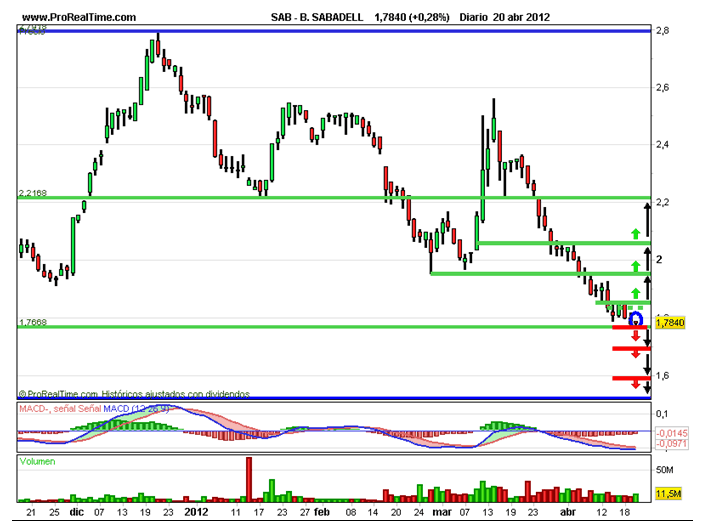Click the 11 date label on time axis
This screenshot has height=530, width=707.
236,512
